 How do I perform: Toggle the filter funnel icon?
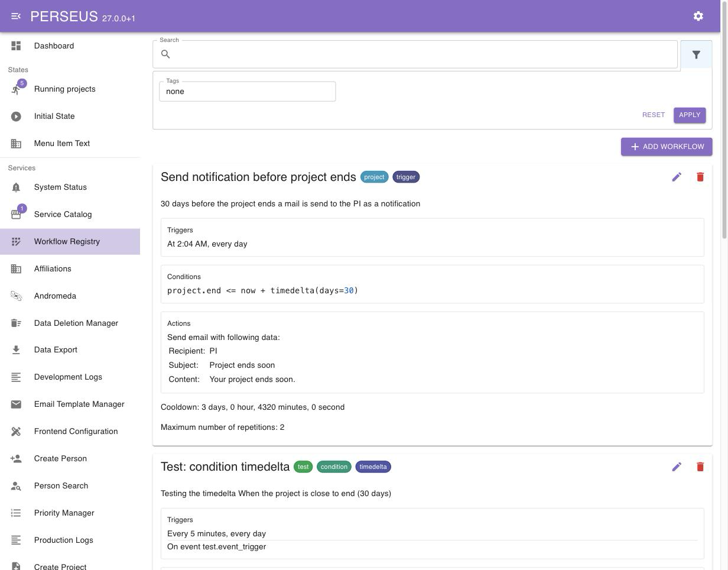coord(696,54)
